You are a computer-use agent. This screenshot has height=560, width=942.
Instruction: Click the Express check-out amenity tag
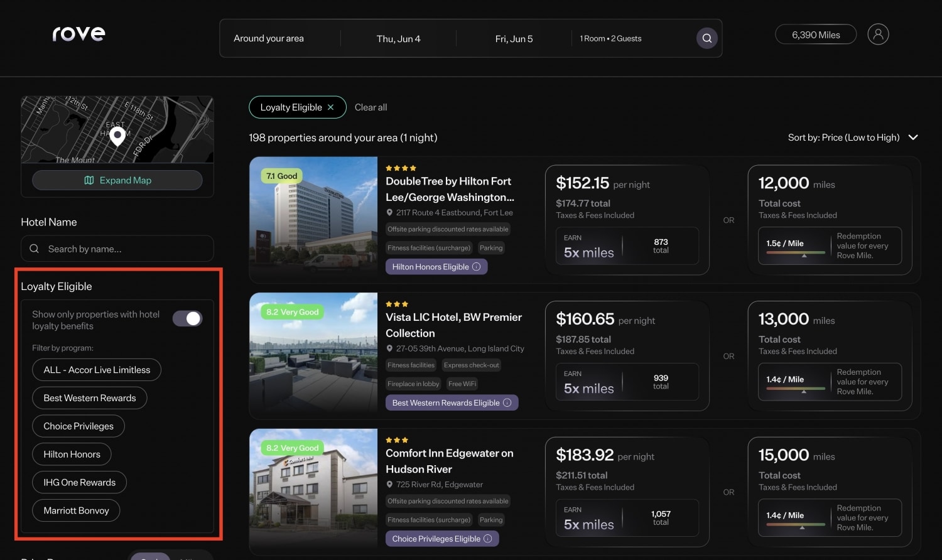(x=472, y=365)
